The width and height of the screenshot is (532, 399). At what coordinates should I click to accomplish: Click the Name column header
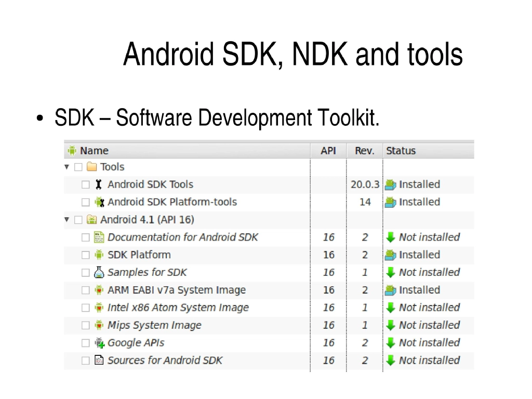91,150
